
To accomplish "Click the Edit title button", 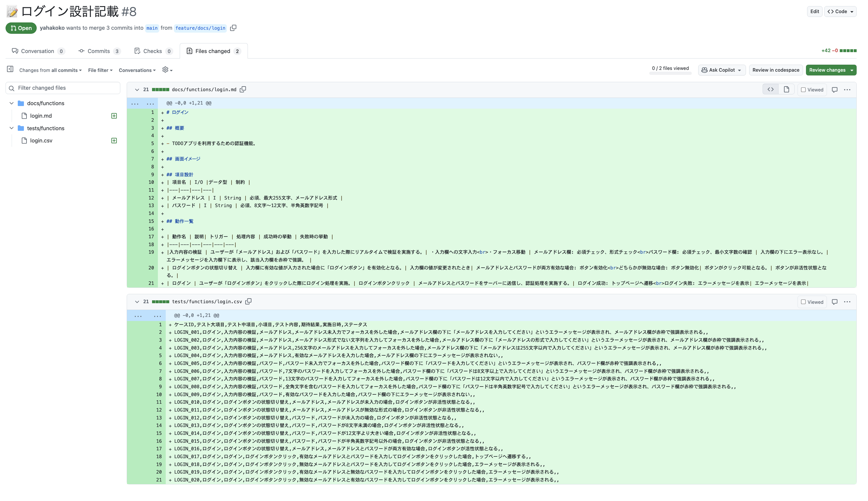I will [x=814, y=11].
